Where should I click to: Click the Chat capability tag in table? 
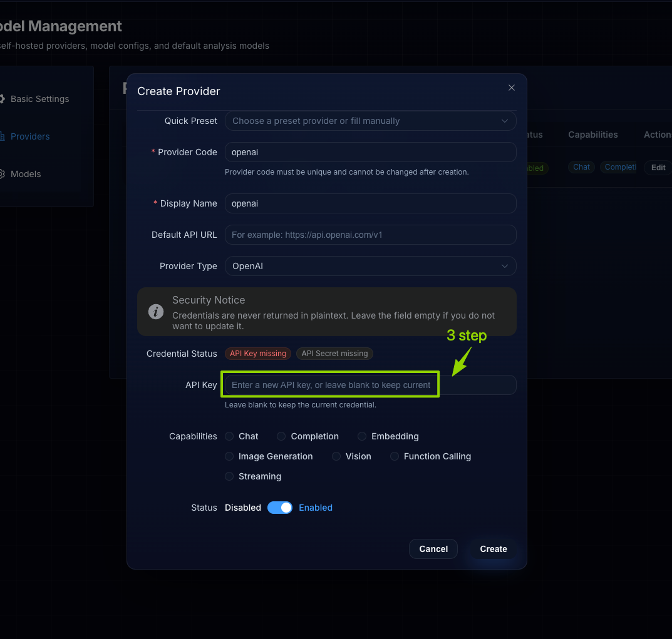pyautogui.click(x=581, y=167)
